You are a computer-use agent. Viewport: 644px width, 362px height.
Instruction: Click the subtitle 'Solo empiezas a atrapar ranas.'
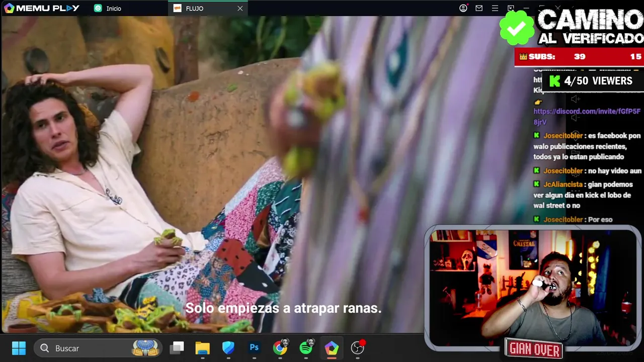coord(284,308)
